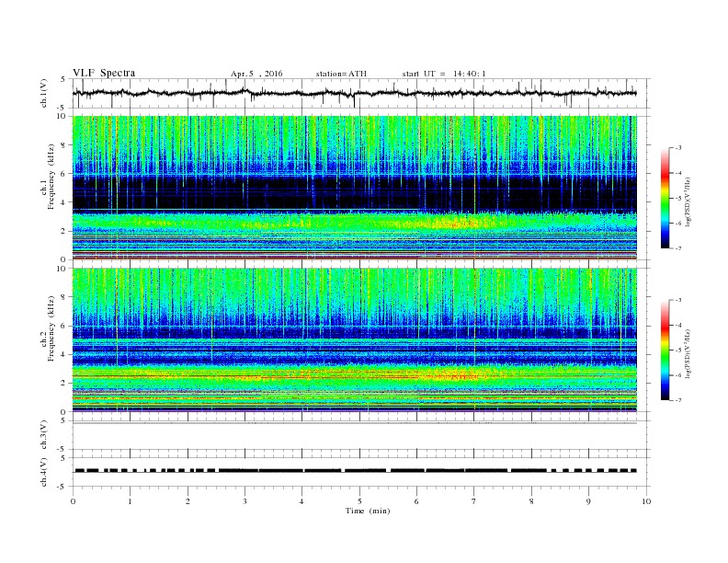Click the "station=ATH" header label

pyautogui.click(x=341, y=74)
